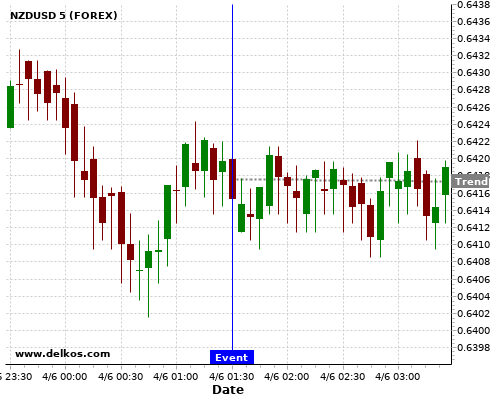Click the blue Event label
The height and width of the screenshot is (400, 500).
pyautogui.click(x=232, y=357)
